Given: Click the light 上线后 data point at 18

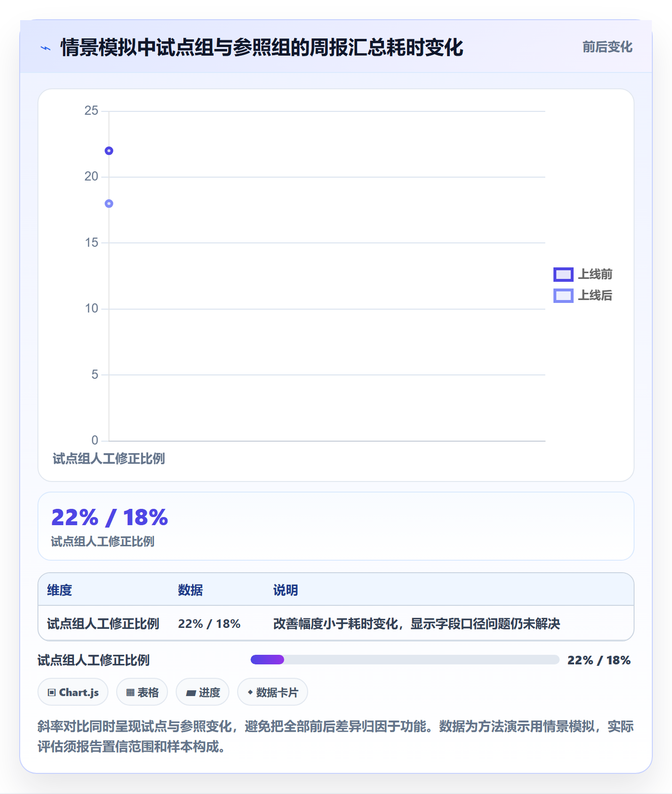Looking at the screenshot, I should coord(109,204).
